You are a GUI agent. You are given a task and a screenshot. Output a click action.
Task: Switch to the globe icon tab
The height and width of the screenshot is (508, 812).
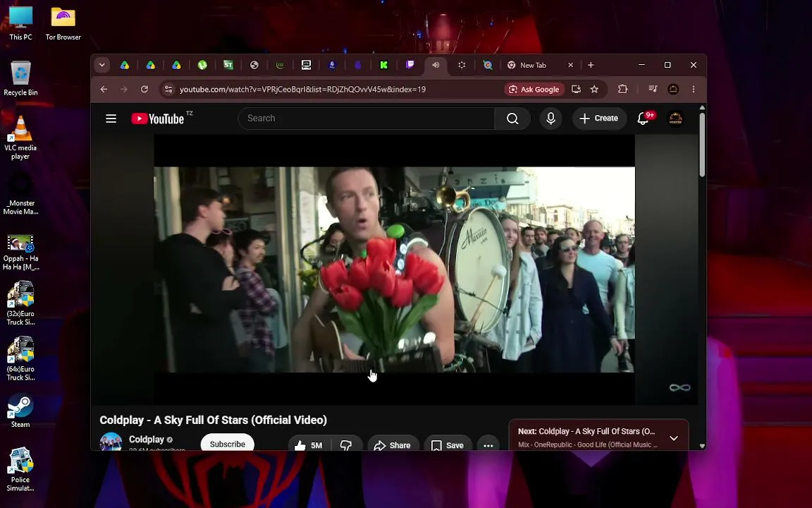tap(254, 65)
